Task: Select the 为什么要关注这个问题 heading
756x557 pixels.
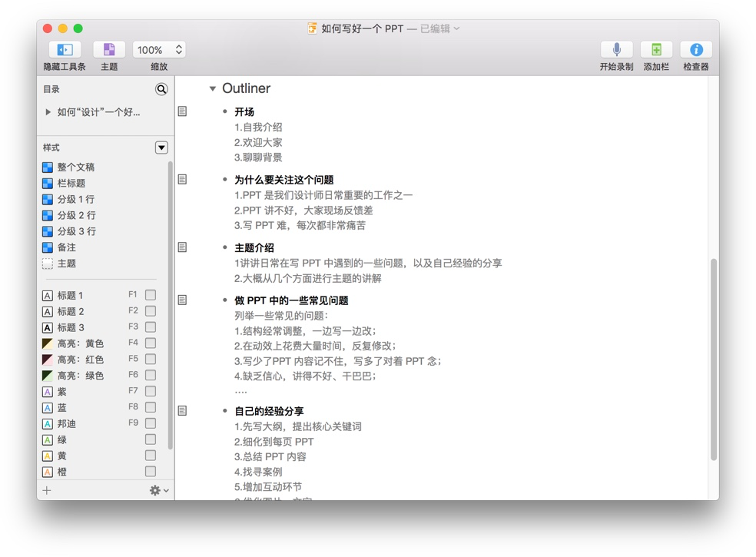Action: click(x=284, y=180)
